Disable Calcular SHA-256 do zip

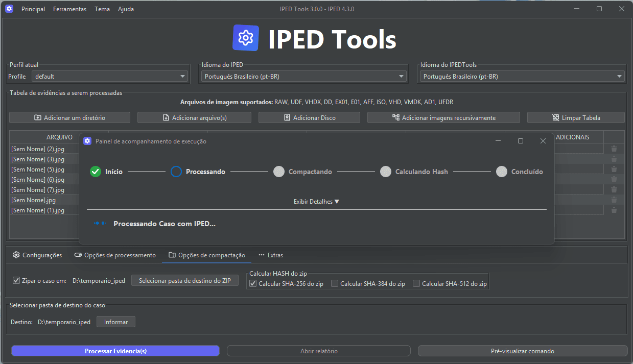coord(253,284)
